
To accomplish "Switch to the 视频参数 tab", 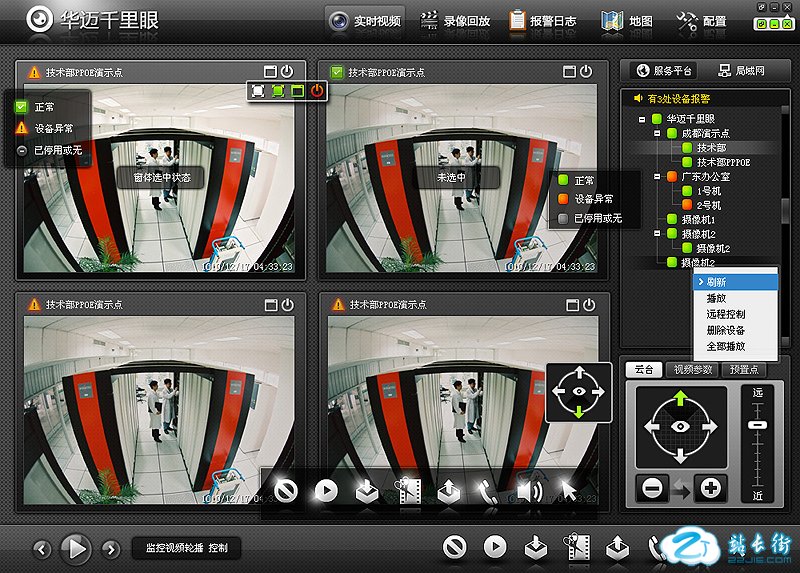I will click(691, 369).
